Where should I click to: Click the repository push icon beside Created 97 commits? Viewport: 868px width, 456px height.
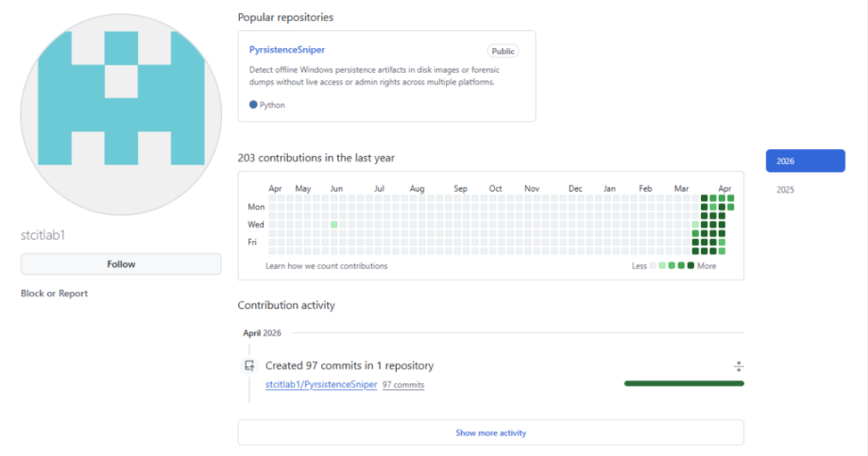click(249, 365)
